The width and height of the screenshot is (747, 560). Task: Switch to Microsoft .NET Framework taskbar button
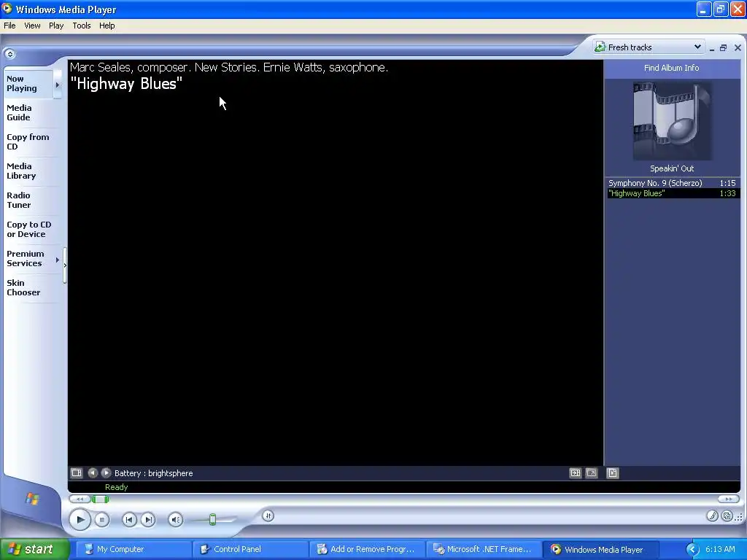pos(483,550)
